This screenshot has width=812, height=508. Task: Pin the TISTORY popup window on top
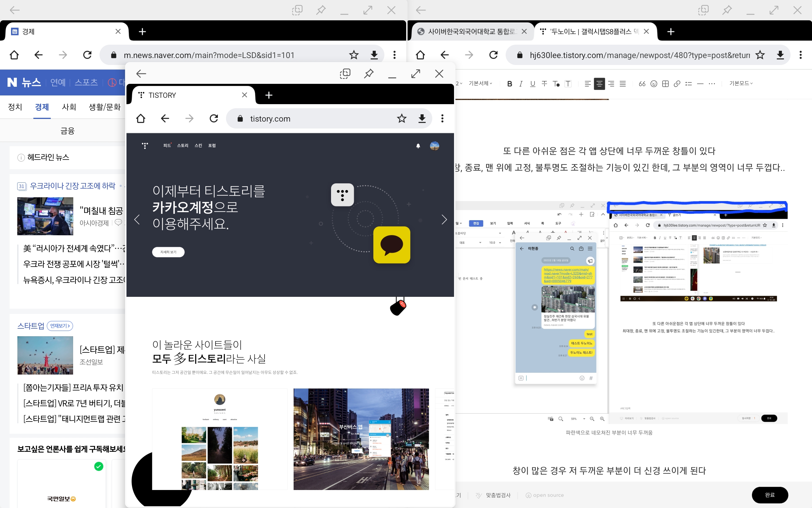point(368,74)
